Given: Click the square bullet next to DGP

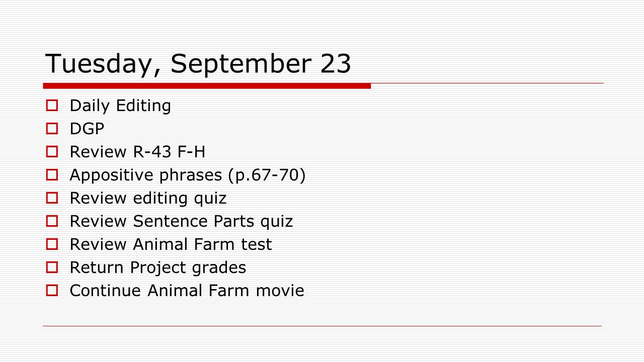Looking at the screenshot, I should pos(51,129).
